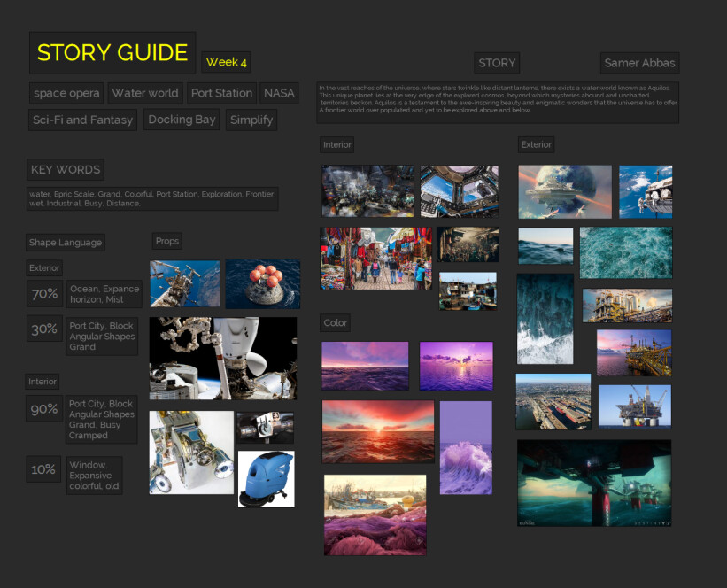
Task: Open the harbor boats interior reference image
Action: click(468, 291)
